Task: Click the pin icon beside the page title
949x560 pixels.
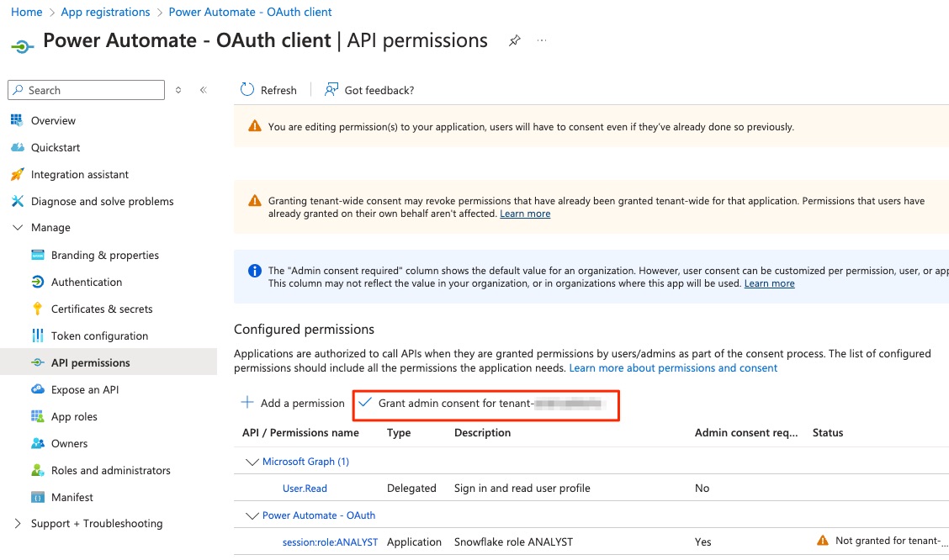Action: [x=514, y=40]
